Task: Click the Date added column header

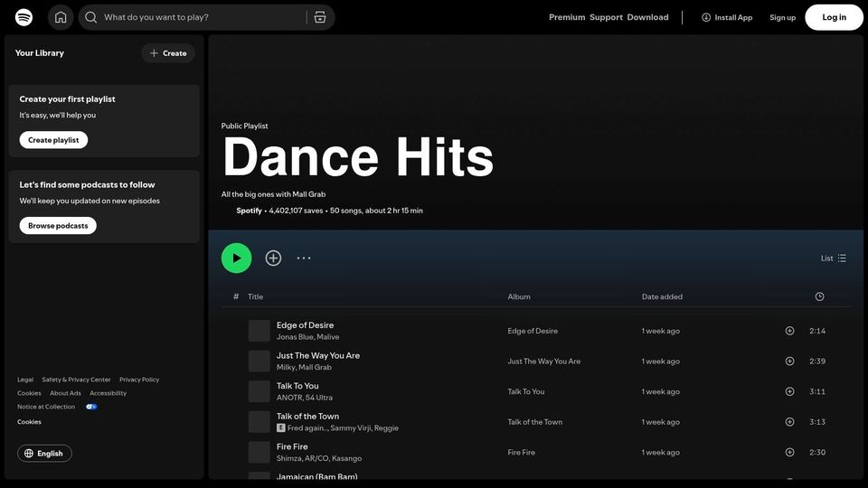Action: [662, 296]
